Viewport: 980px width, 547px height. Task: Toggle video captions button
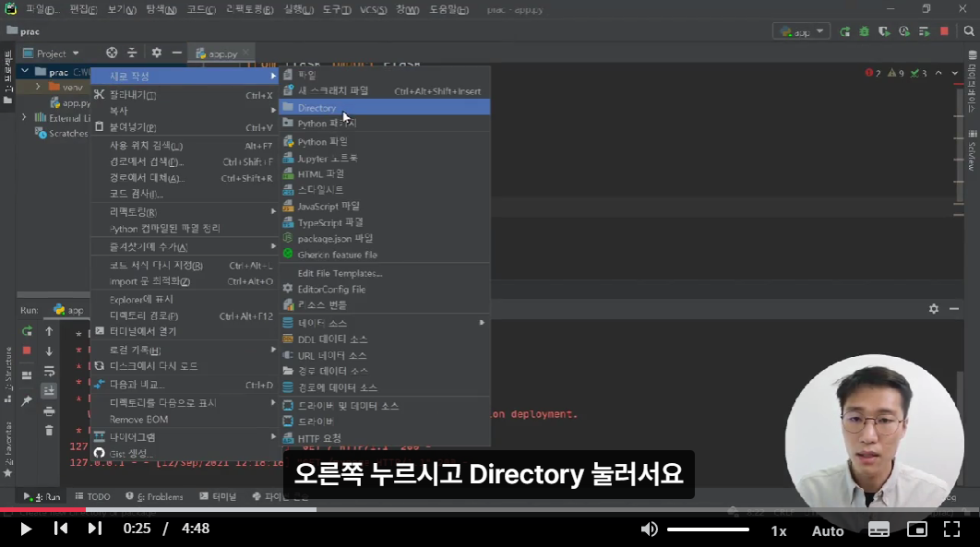(x=878, y=529)
